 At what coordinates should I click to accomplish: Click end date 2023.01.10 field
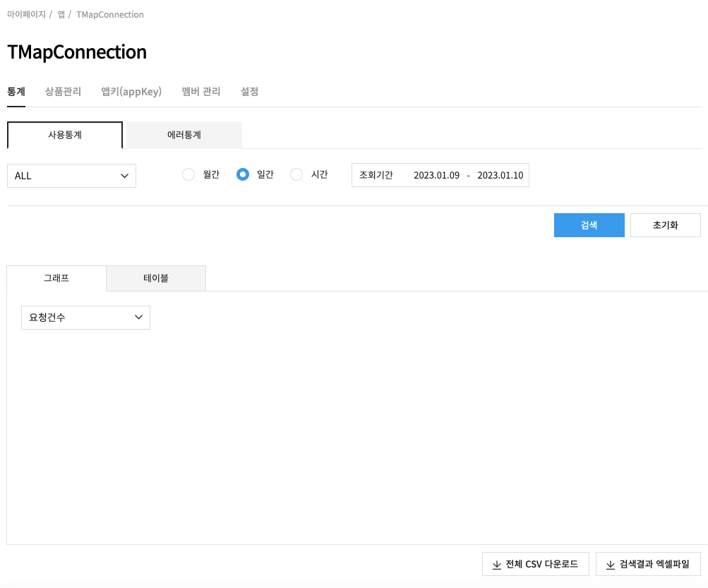500,175
